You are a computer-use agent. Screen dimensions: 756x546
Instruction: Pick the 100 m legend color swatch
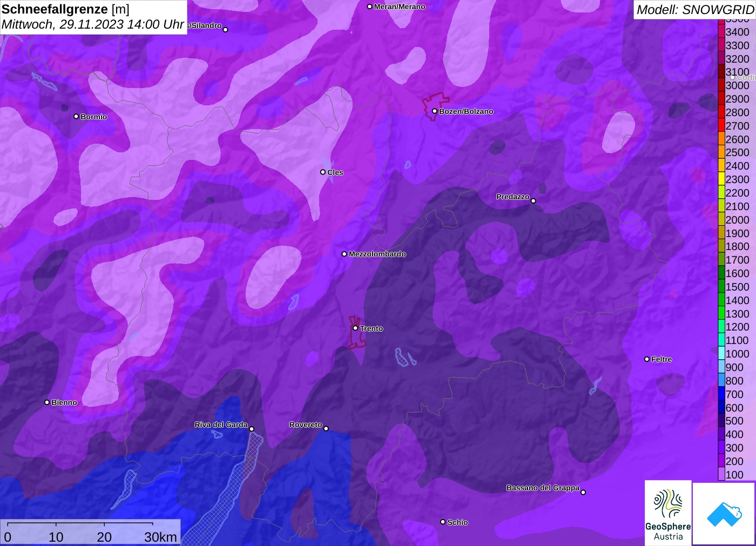721,474
